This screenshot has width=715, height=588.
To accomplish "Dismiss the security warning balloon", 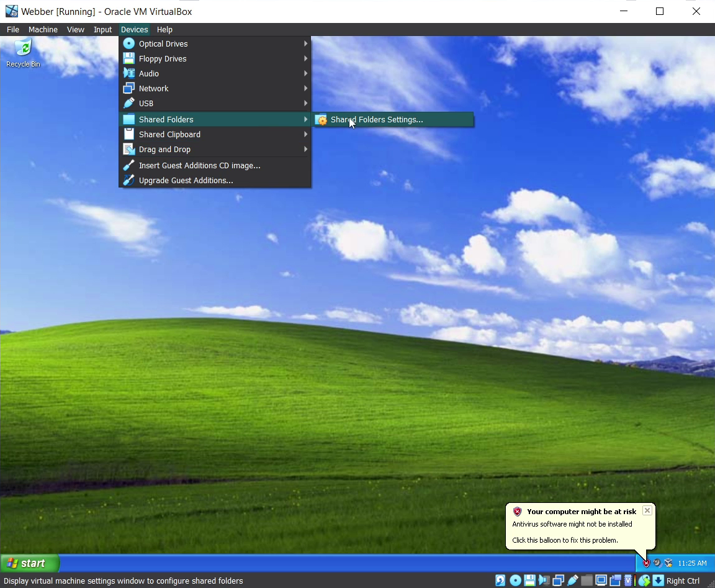I will tap(647, 510).
